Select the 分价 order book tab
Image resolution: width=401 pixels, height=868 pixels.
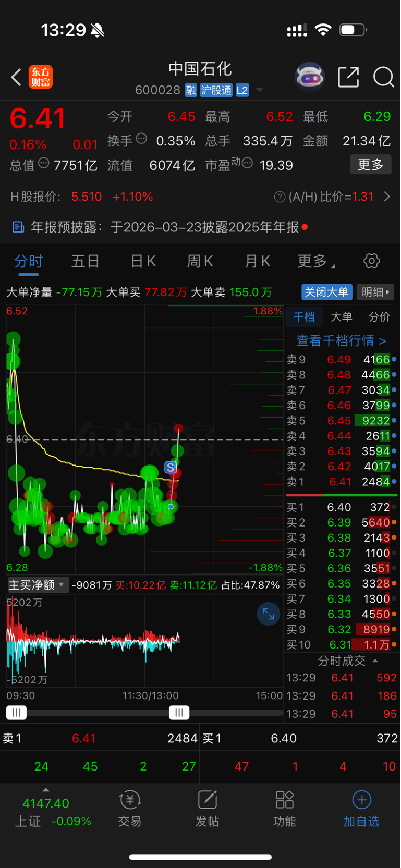click(379, 316)
